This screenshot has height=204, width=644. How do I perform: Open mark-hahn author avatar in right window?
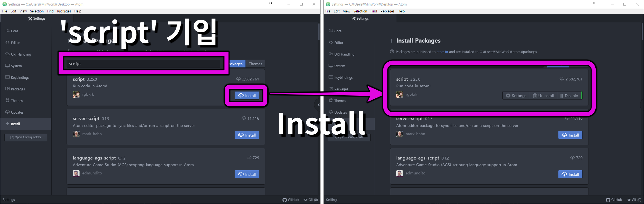tap(400, 134)
